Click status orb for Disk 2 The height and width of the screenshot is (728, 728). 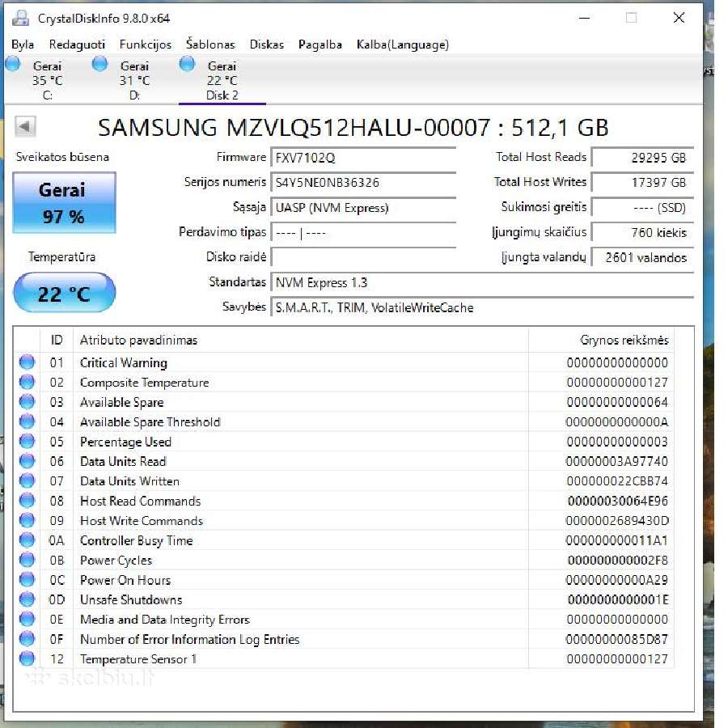tap(187, 64)
